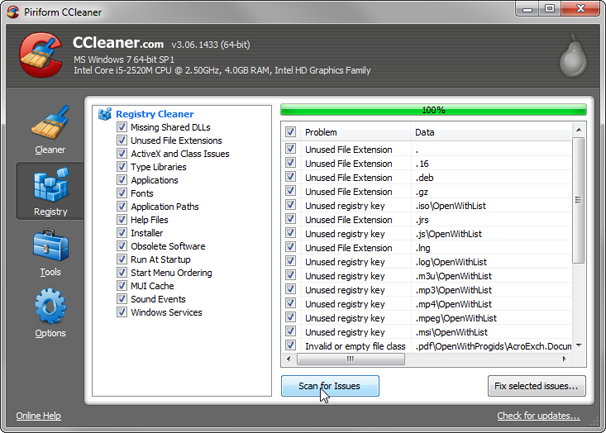606x433 pixels.
Task: Toggle select-all checkbox in results header
Action: pos(290,132)
